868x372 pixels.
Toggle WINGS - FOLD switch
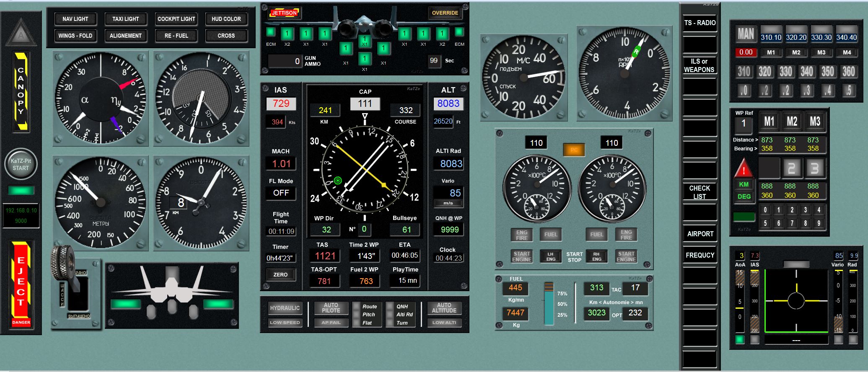pyautogui.click(x=75, y=36)
